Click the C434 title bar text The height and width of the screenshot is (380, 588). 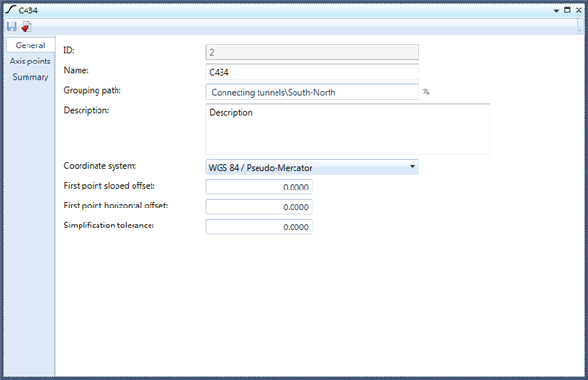(x=29, y=9)
